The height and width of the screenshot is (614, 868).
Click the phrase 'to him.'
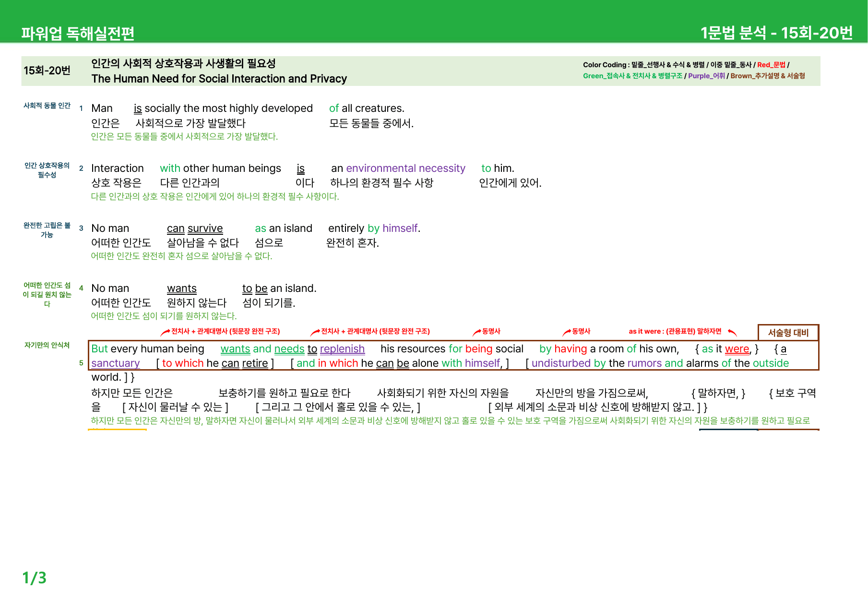[x=498, y=169]
